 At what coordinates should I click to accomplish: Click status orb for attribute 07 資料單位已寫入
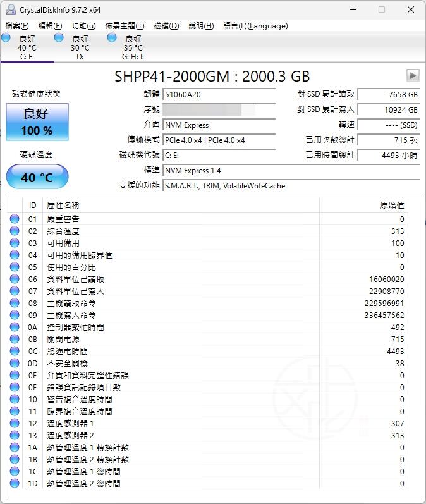click(15, 291)
